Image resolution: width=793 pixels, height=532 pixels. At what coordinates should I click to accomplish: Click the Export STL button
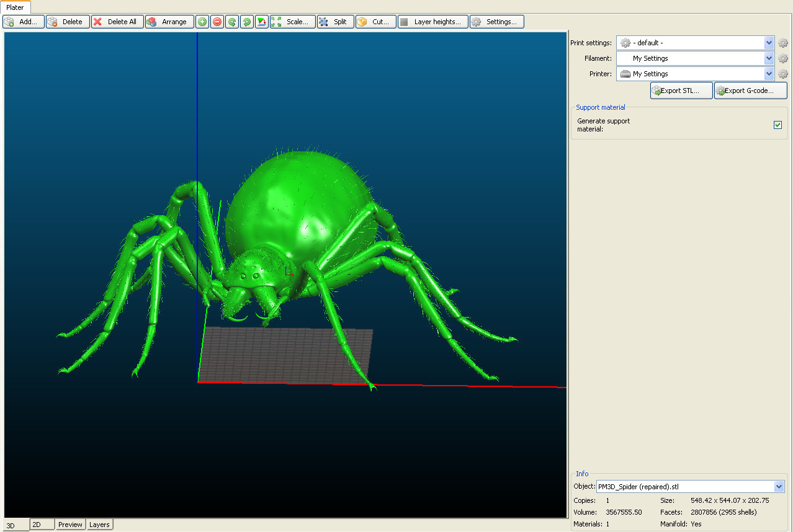pyautogui.click(x=681, y=91)
